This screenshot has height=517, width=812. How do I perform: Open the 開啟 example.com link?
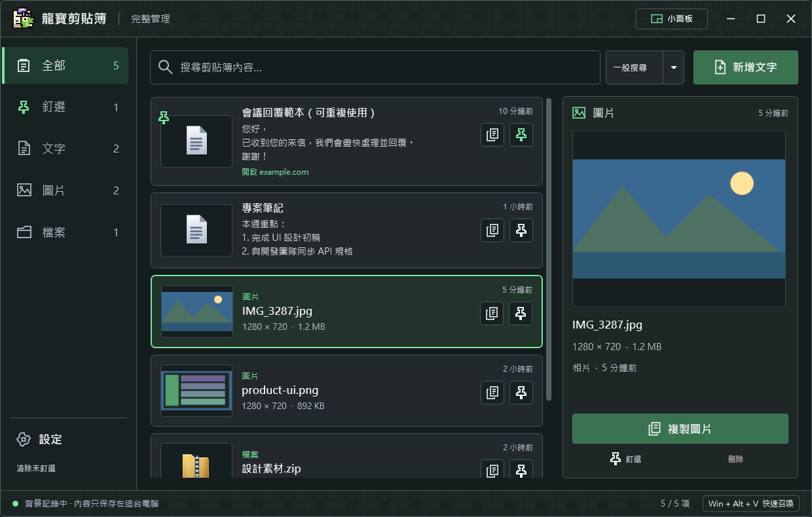click(275, 172)
